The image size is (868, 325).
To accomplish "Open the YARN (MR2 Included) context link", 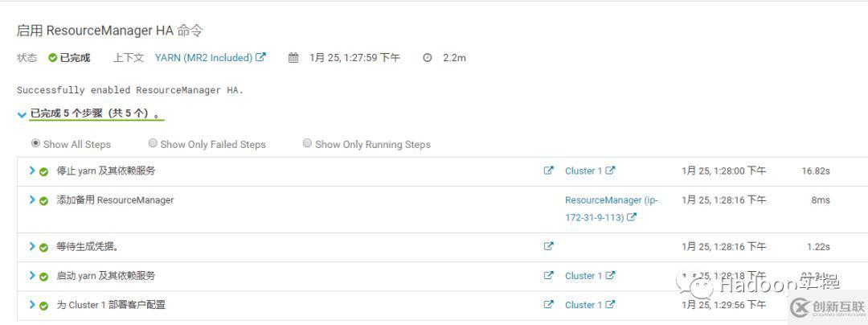I will (x=203, y=58).
